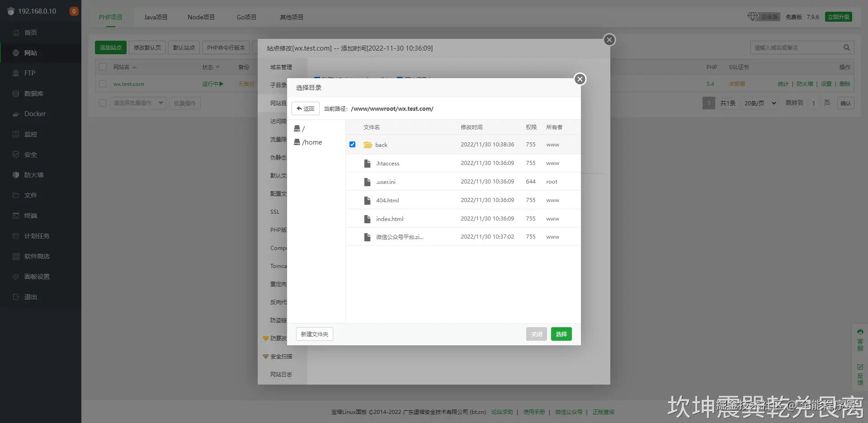This screenshot has height=423, width=868.
Task: Click the 跳转到 page number field
Action: pyautogui.click(x=814, y=103)
